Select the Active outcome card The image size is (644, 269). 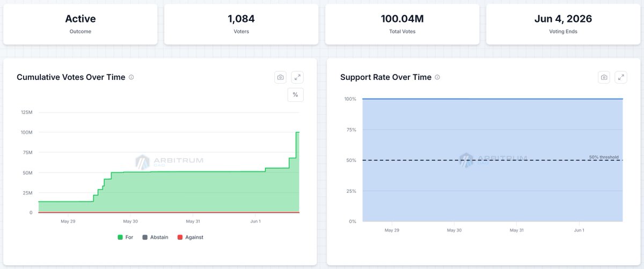point(80,24)
